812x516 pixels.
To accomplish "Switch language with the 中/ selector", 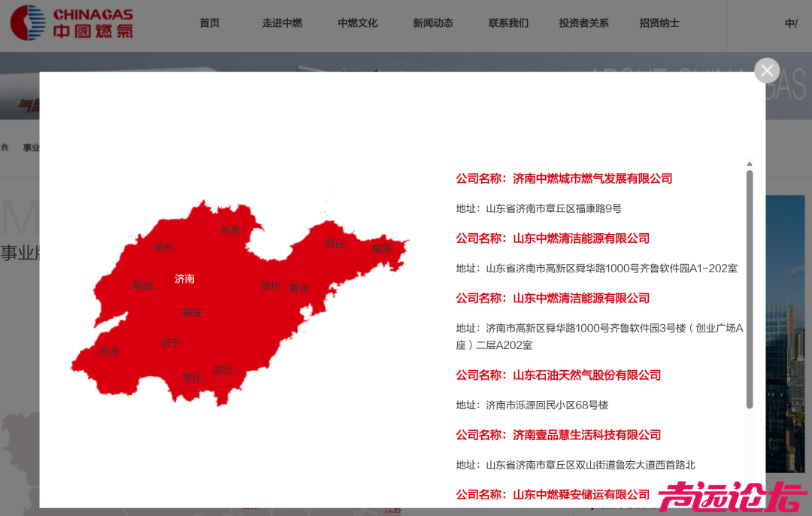I will tap(791, 23).
